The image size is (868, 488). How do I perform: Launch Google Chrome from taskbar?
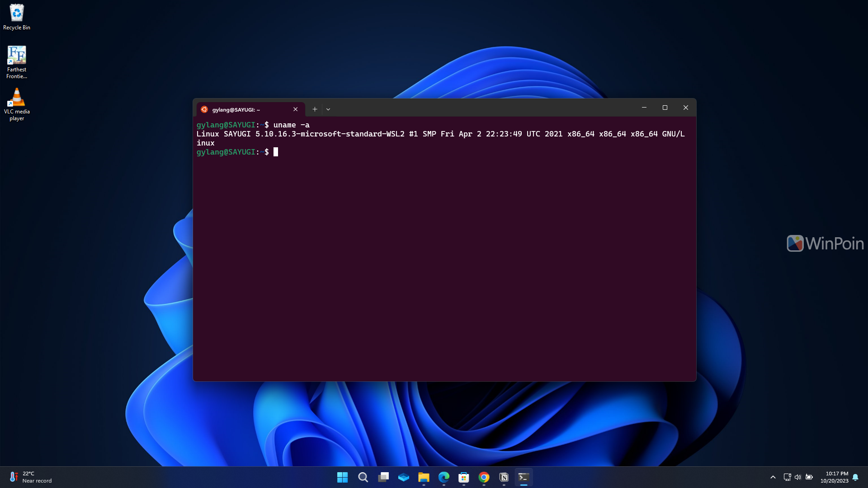[x=484, y=477]
